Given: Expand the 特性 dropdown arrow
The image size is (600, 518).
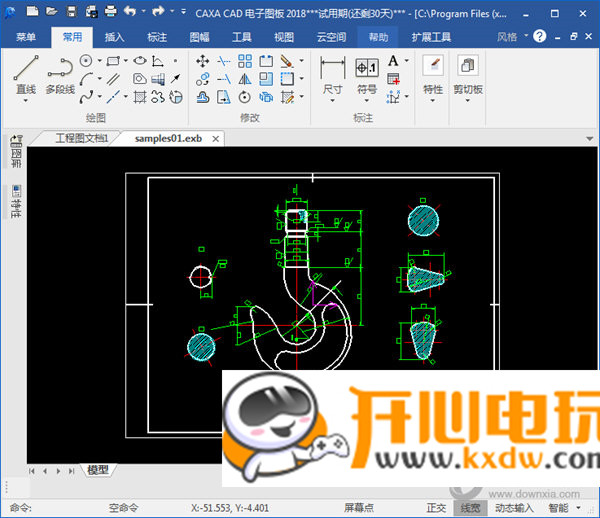Looking at the screenshot, I should (433, 101).
